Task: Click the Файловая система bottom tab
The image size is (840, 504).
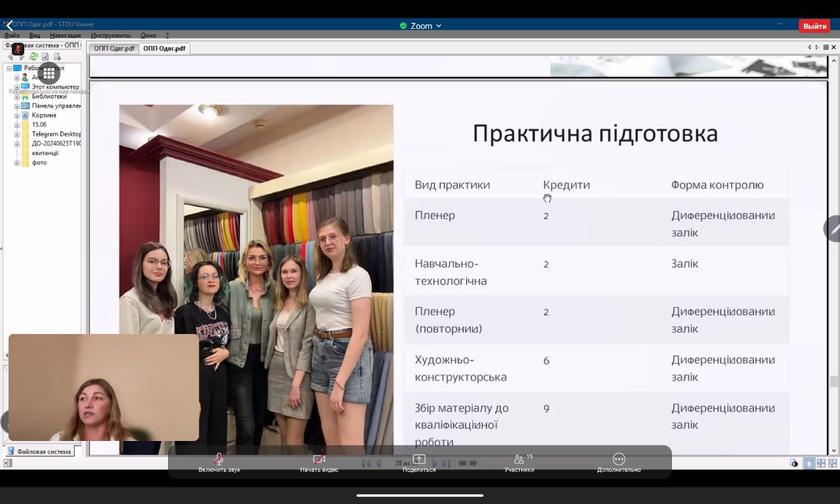Action: (39, 451)
